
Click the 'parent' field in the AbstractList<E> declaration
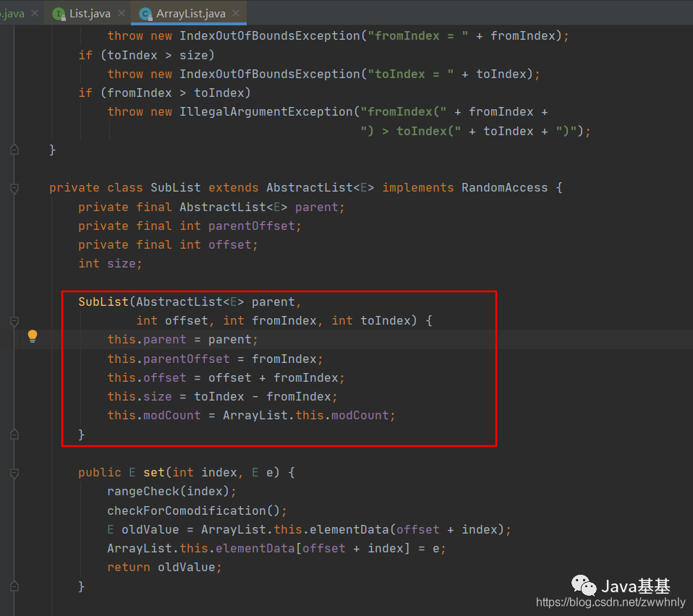pyautogui.click(x=316, y=207)
